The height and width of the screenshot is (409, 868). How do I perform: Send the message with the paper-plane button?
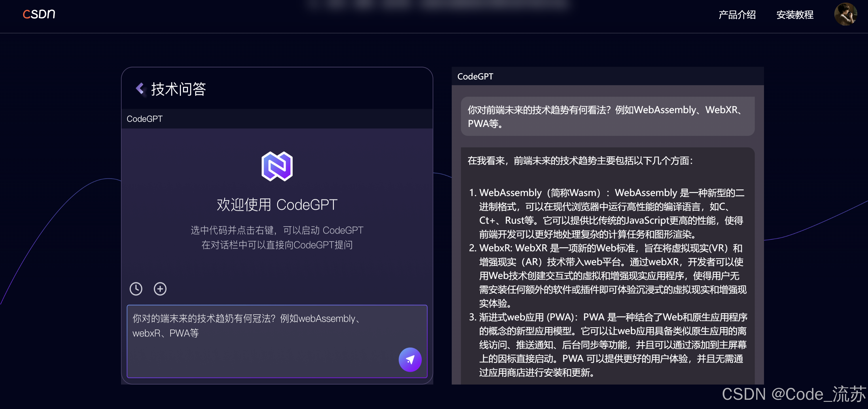[x=410, y=359]
